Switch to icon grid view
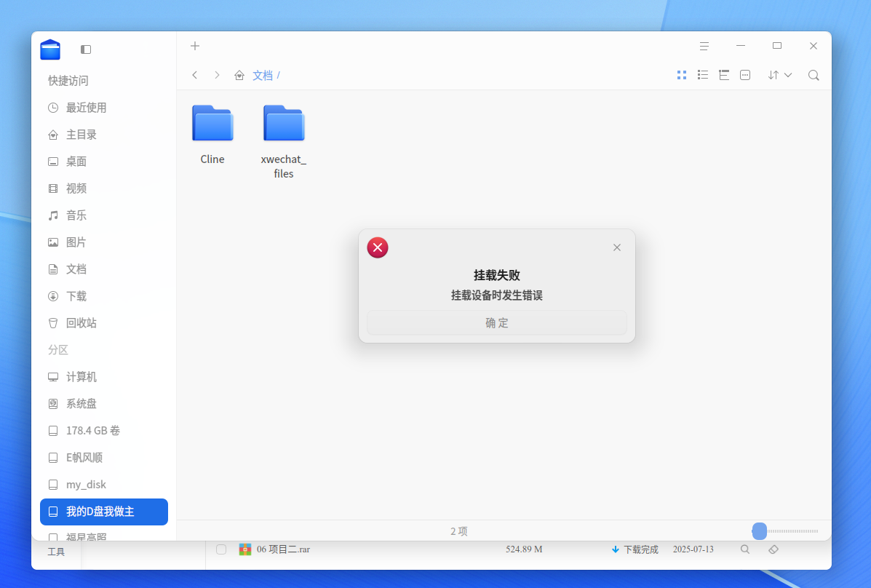Viewport: 871px width, 588px height. click(682, 75)
